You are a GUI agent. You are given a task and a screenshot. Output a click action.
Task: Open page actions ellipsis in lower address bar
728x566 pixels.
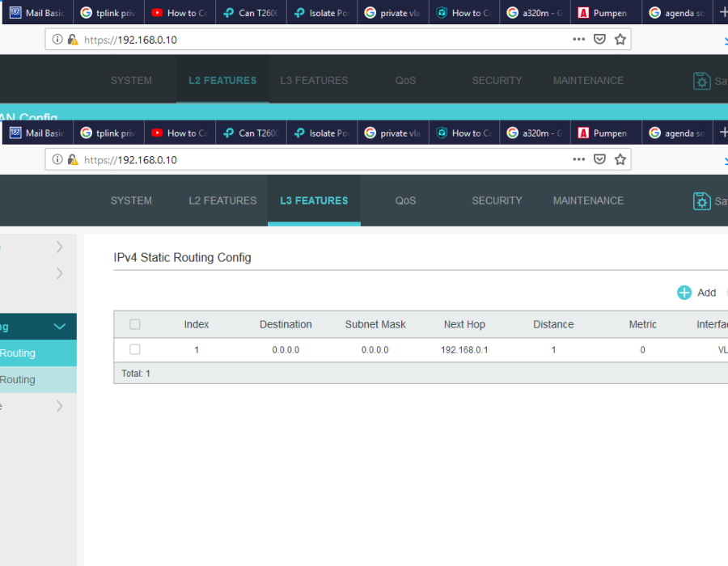pyautogui.click(x=578, y=159)
